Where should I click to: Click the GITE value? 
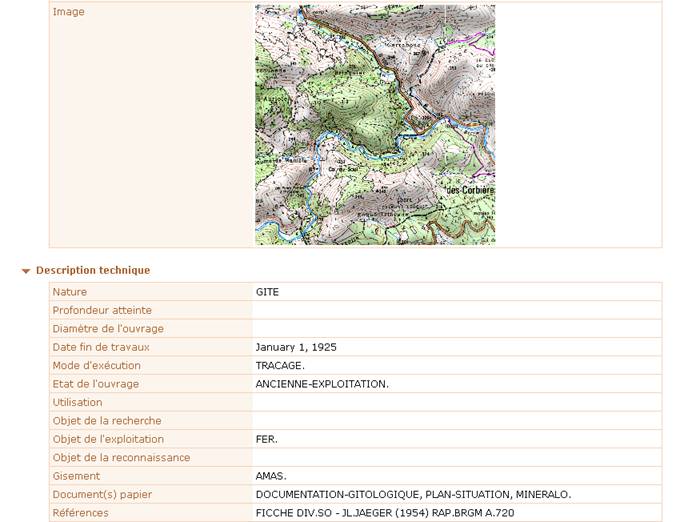pyautogui.click(x=267, y=292)
